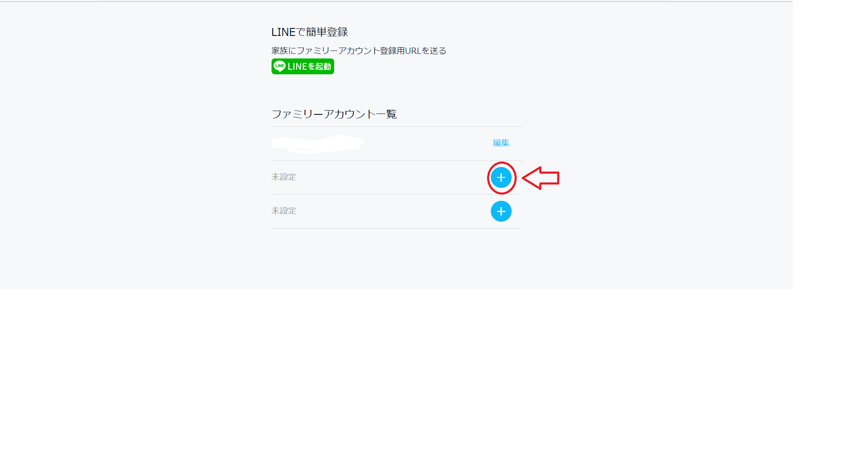The width and height of the screenshot is (868, 450).
Task: Edit the existing family account entry
Action: (x=501, y=143)
